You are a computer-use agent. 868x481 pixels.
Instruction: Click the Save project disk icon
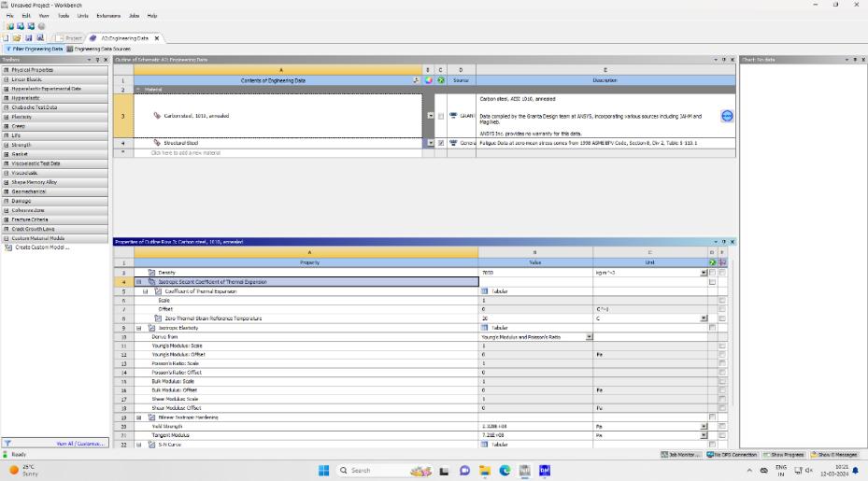tap(29, 38)
